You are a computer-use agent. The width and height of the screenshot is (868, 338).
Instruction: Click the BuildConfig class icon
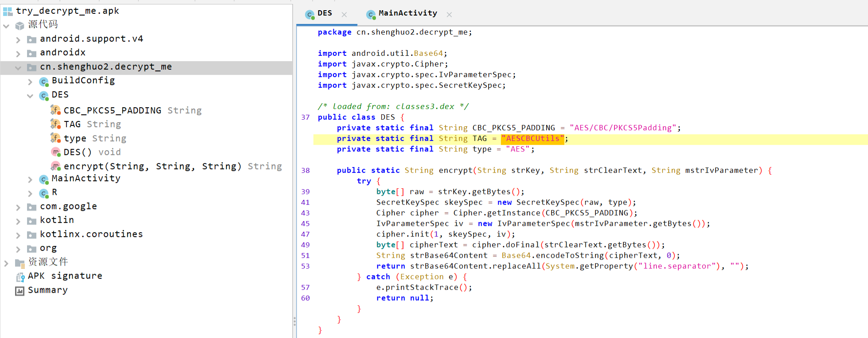click(43, 82)
